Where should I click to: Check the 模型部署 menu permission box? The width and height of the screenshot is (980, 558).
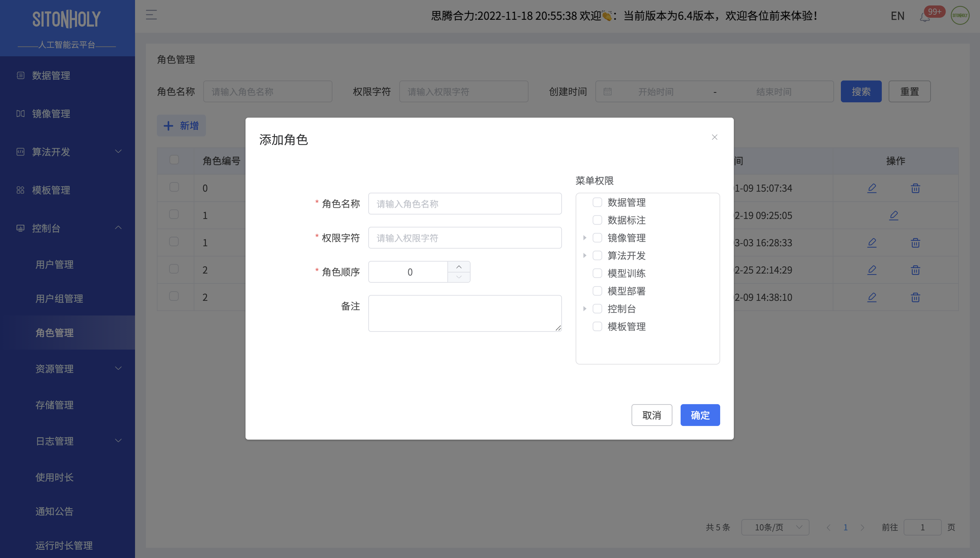click(x=597, y=291)
